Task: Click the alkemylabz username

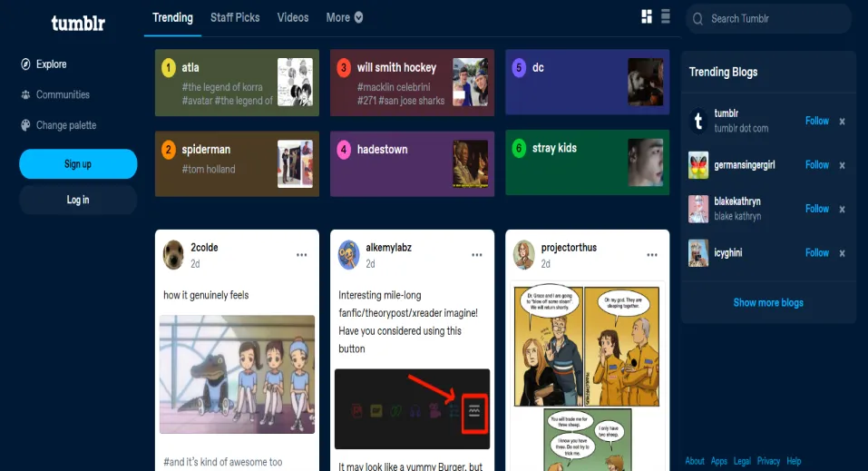Action: (x=388, y=248)
